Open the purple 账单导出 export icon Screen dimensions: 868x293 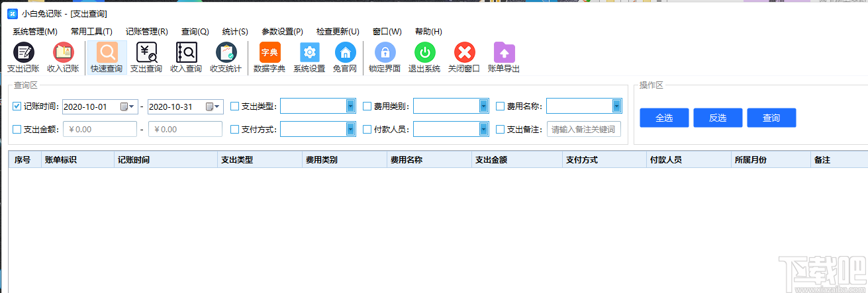(504, 57)
